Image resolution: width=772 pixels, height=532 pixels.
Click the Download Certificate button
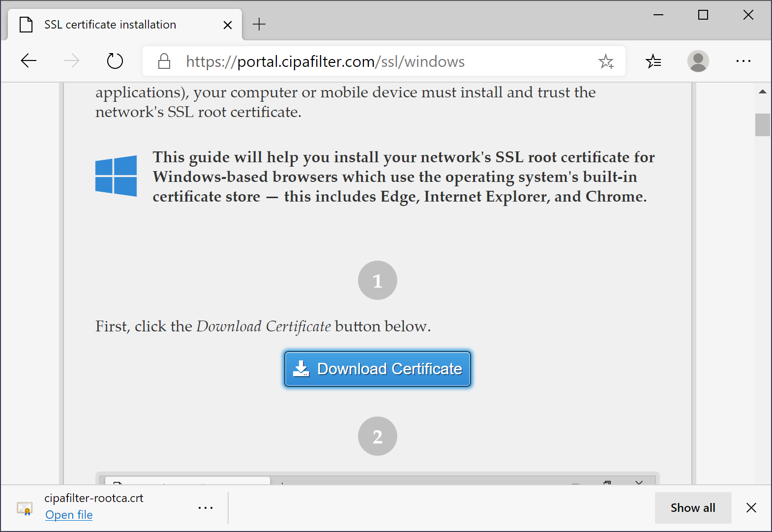pyautogui.click(x=378, y=369)
